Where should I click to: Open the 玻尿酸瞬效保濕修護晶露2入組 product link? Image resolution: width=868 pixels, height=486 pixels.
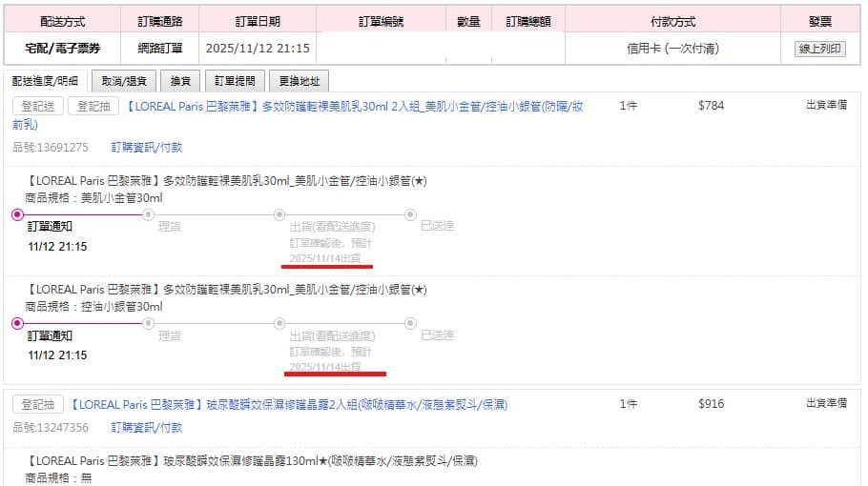(x=288, y=404)
